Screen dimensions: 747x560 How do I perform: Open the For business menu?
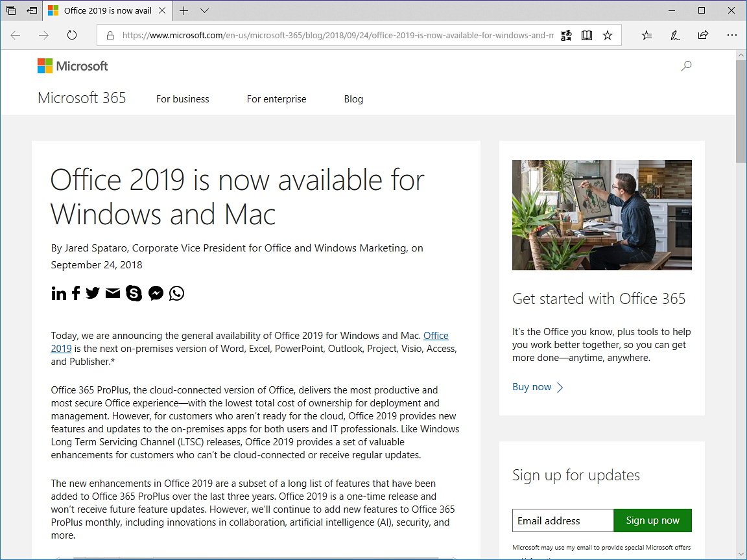click(182, 99)
